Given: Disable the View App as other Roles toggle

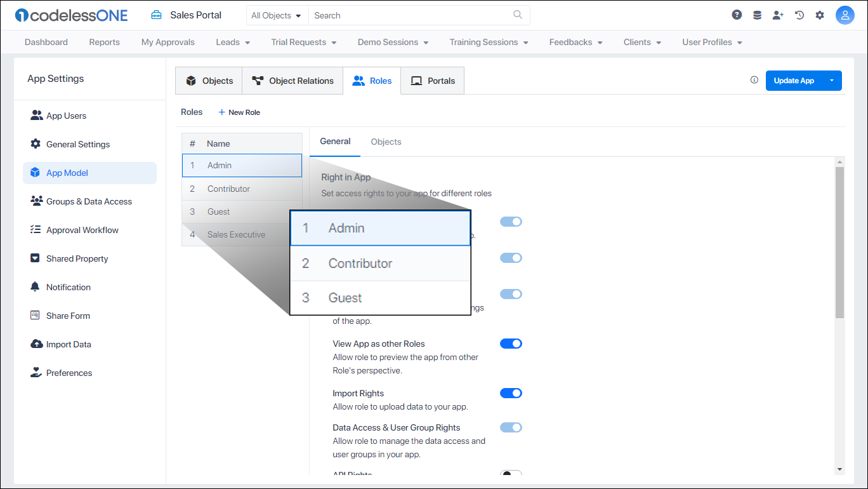Looking at the screenshot, I should (511, 343).
